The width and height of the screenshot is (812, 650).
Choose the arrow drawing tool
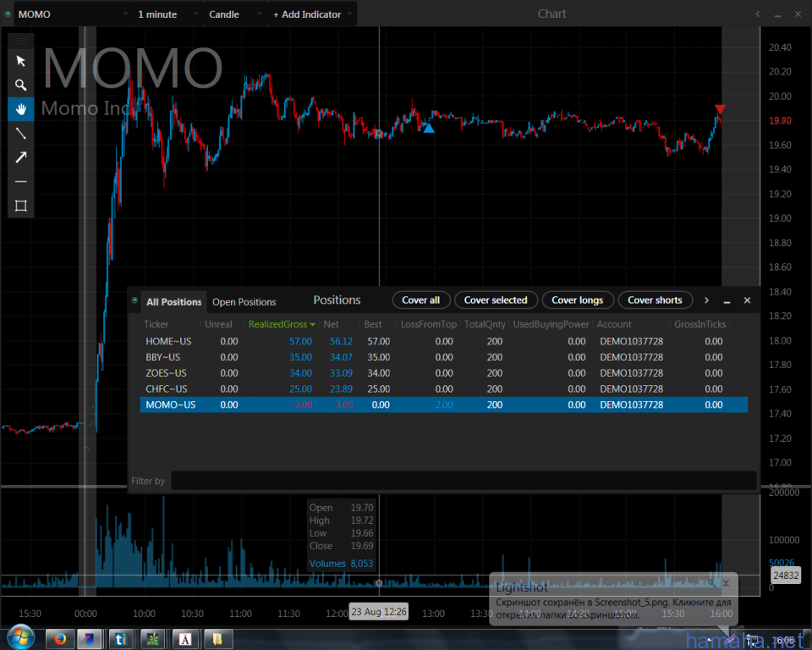tap(21, 157)
